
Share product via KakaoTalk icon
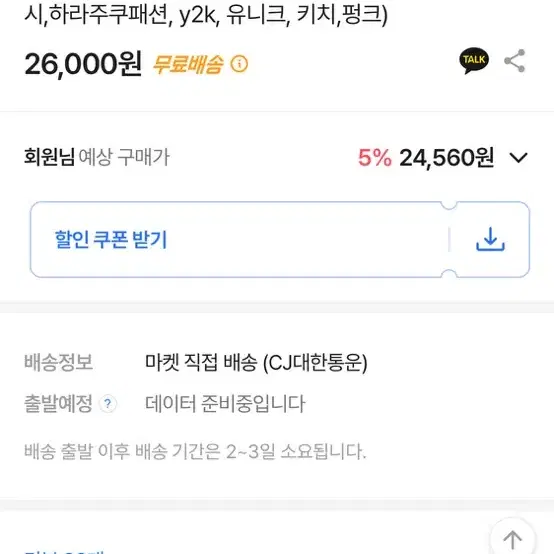tap(474, 61)
